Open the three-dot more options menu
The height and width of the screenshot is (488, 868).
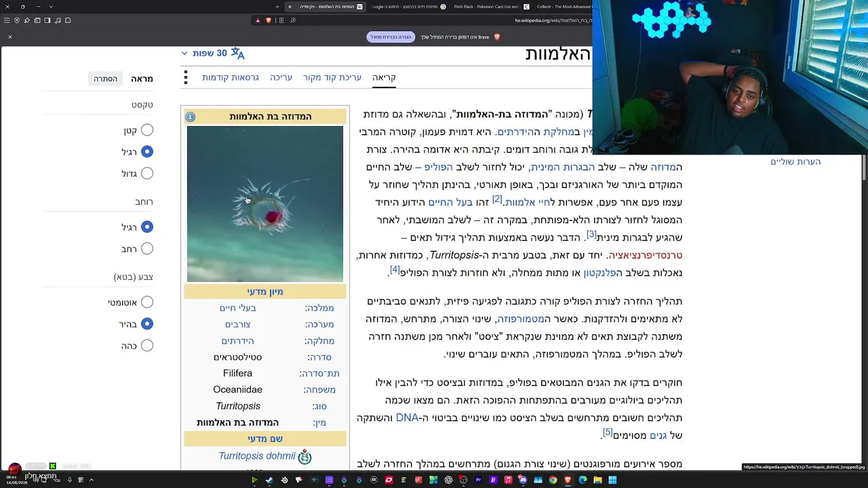tap(186, 78)
